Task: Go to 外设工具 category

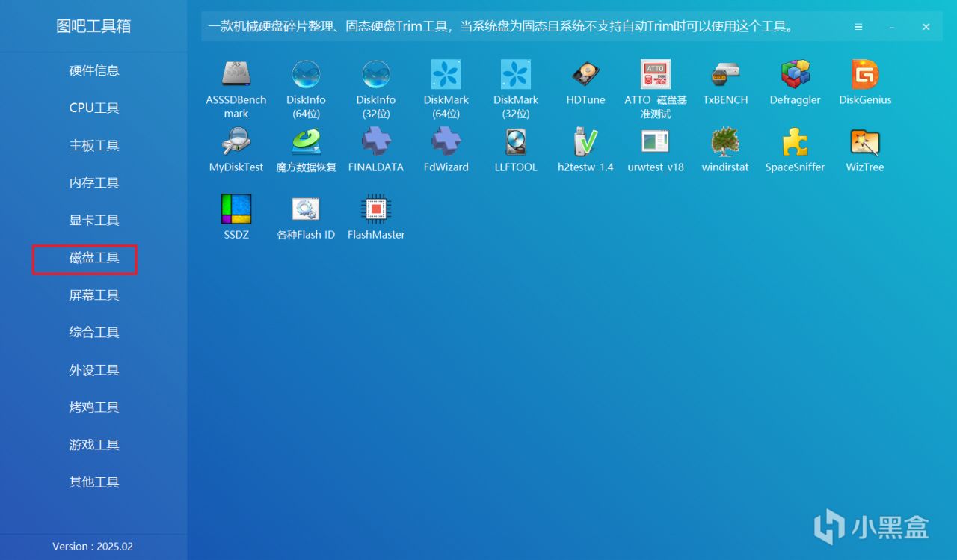Action: tap(94, 370)
